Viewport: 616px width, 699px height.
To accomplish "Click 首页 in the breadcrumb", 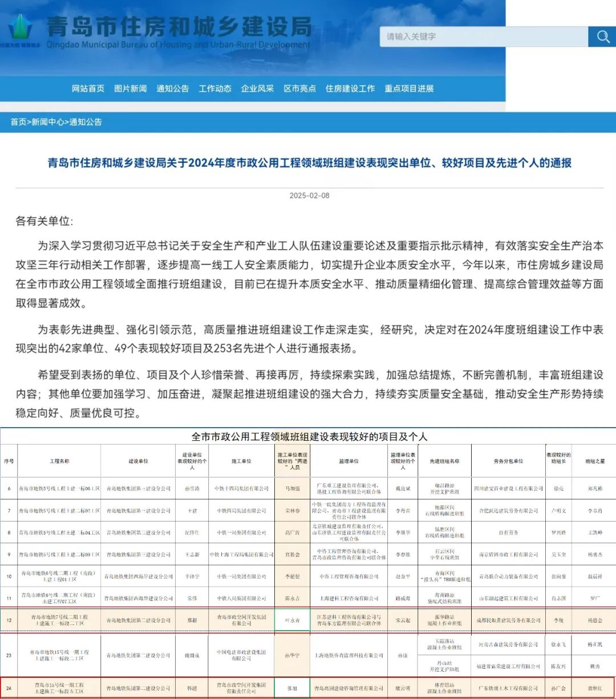I will tap(18, 122).
